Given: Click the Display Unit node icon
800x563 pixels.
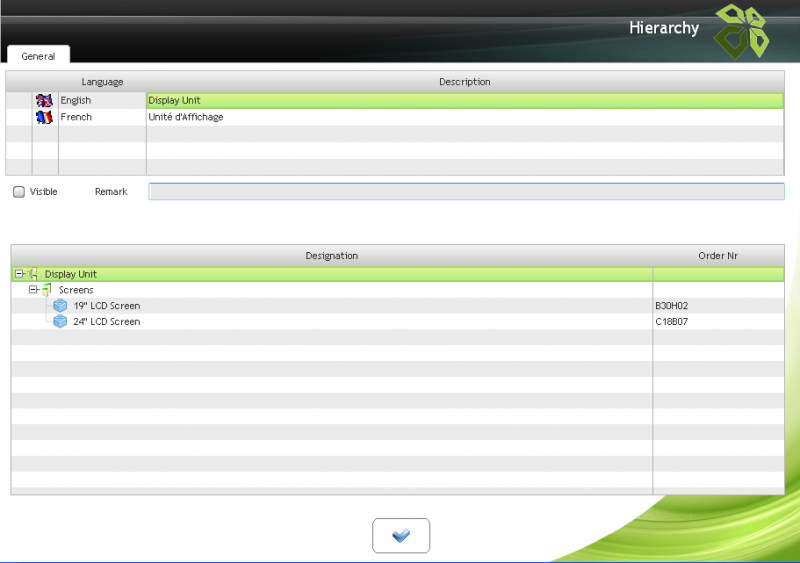Looking at the screenshot, I should (x=34, y=274).
